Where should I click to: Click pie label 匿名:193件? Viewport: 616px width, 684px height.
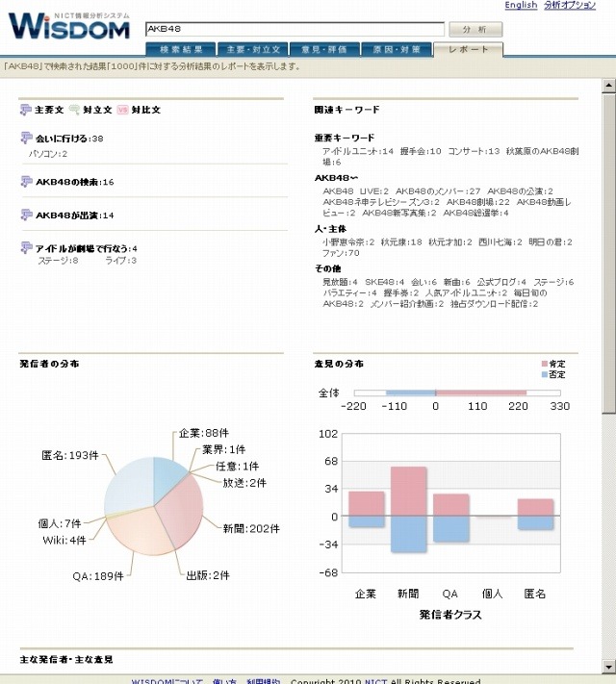coord(70,455)
